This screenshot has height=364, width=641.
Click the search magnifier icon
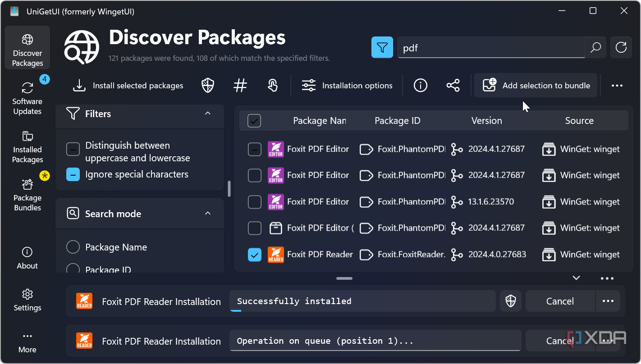coord(595,47)
